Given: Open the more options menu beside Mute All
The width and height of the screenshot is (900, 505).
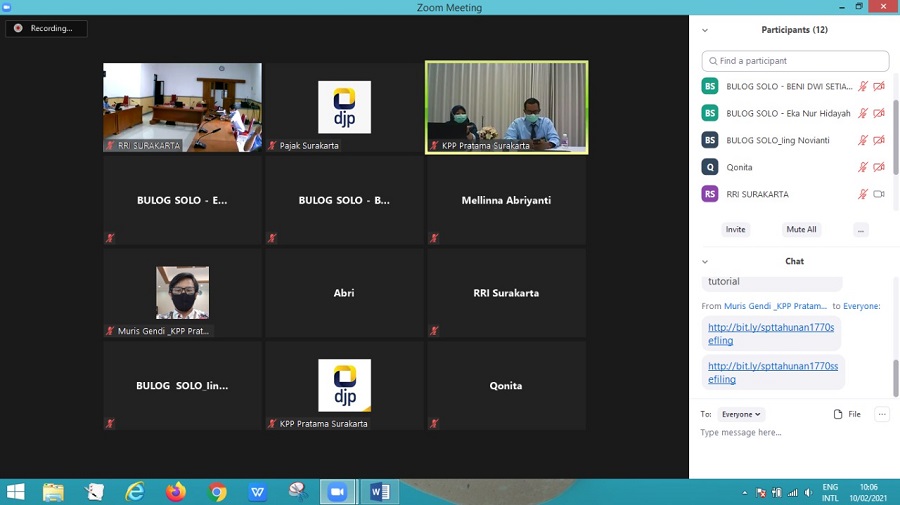Looking at the screenshot, I should pyautogui.click(x=861, y=230).
